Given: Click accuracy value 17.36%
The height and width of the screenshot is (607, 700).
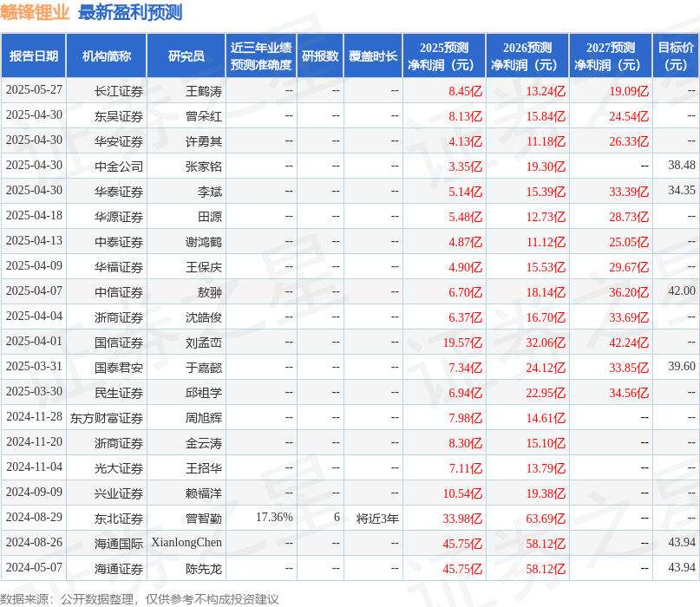Looking at the screenshot, I should pyautogui.click(x=274, y=518).
